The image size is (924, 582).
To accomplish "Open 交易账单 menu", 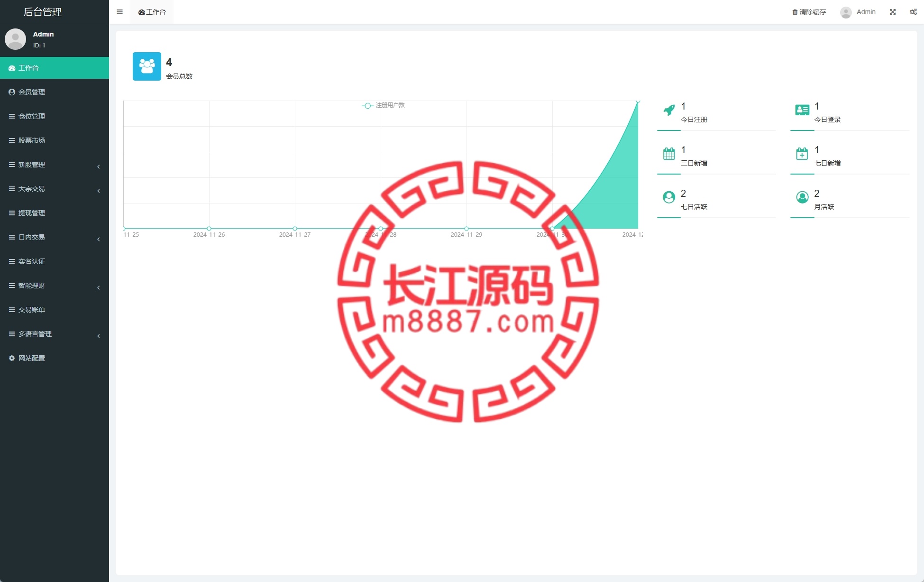I will coord(55,310).
